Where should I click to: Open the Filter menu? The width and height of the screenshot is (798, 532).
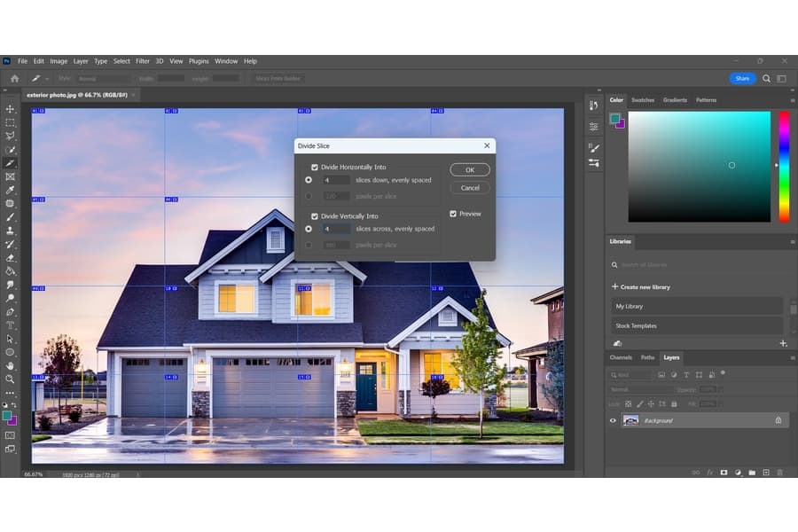(x=143, y=61)
